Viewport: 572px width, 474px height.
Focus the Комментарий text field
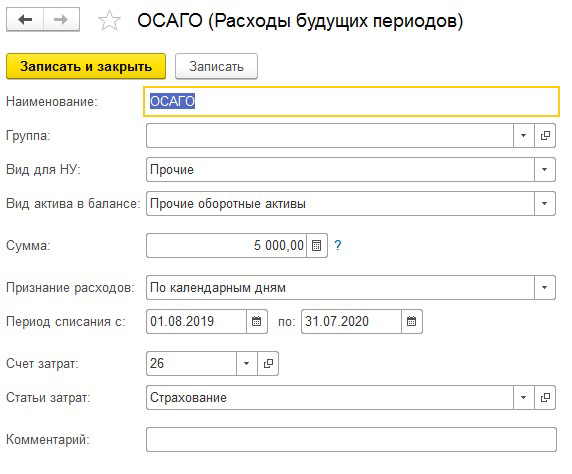351,440
